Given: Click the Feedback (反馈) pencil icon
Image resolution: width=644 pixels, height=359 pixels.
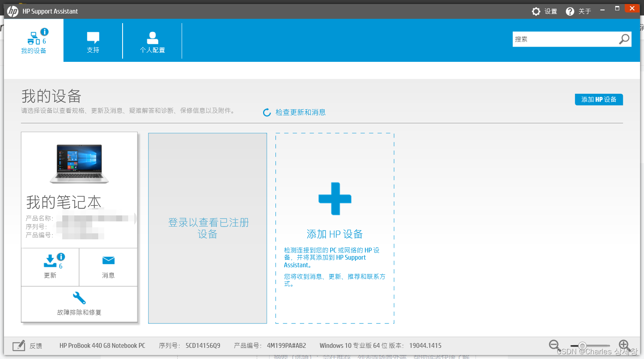Looking at the screenshot, I should tap(19, 345).
